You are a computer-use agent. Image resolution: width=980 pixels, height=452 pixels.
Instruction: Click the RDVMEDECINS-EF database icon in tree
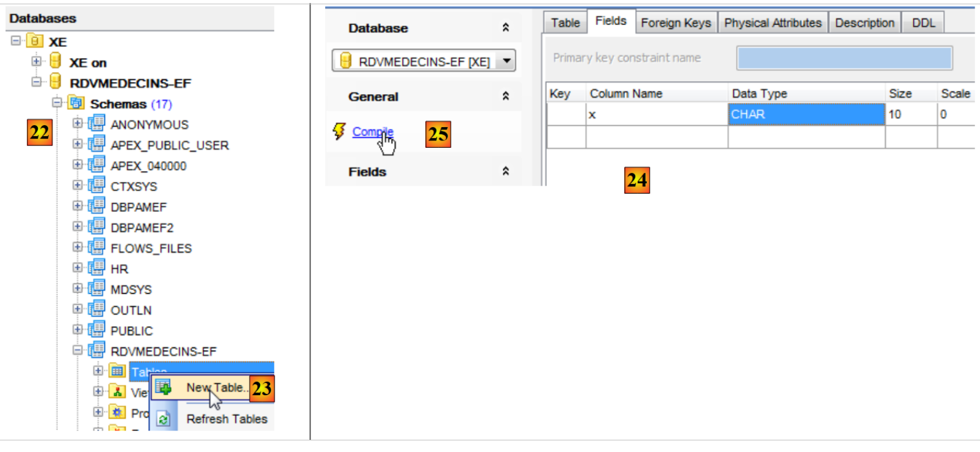point(56,82)
